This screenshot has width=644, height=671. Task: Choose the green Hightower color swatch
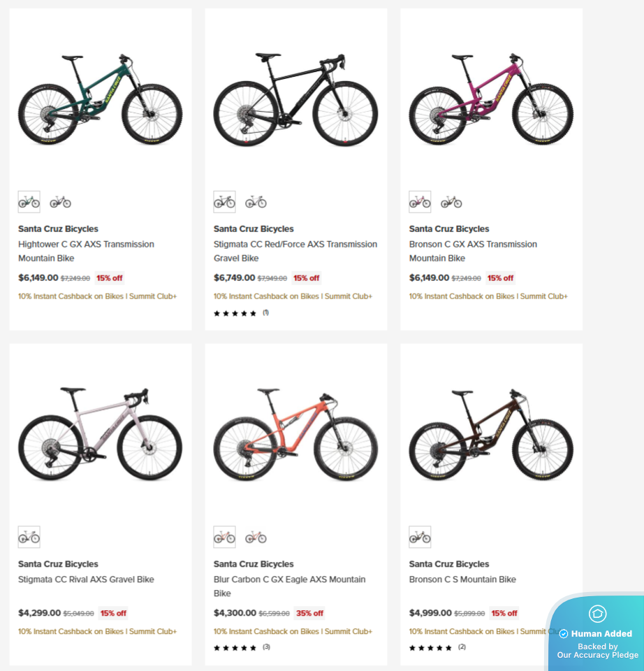(x=29, y=202)
